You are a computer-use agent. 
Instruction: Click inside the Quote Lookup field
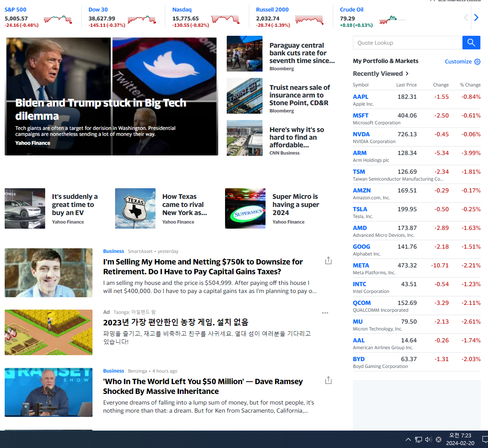click(408, 43)
